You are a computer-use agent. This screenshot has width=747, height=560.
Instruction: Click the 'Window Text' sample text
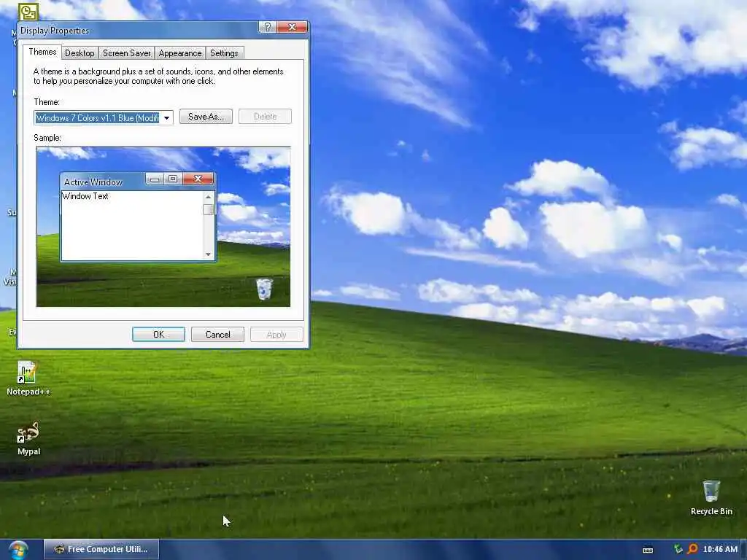pyautogui.click(x=85, y=196)
